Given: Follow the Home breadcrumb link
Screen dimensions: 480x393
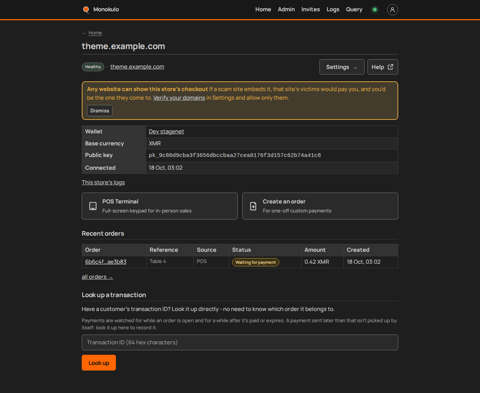Looking at the screenshot, I should click(95, 33).
